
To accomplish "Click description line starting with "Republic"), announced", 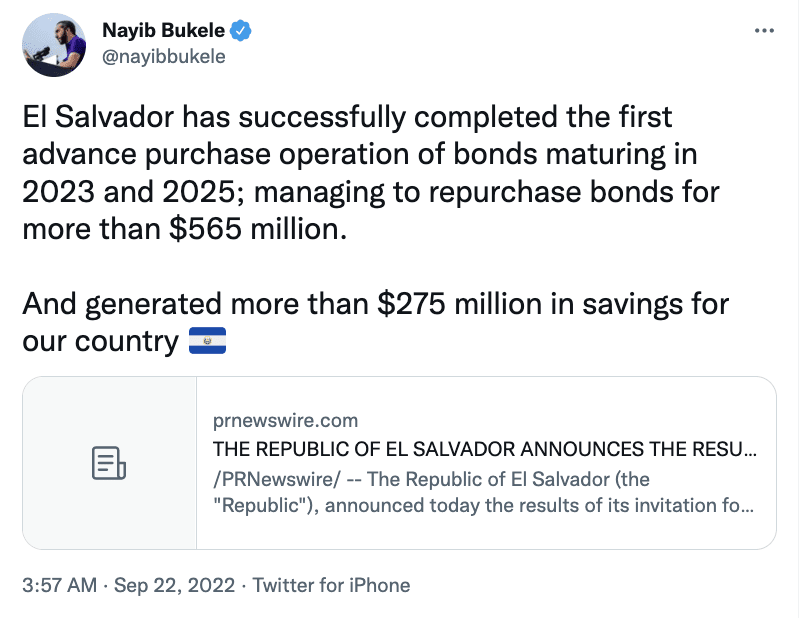I will pyautogui.click(x=484, y=506).
